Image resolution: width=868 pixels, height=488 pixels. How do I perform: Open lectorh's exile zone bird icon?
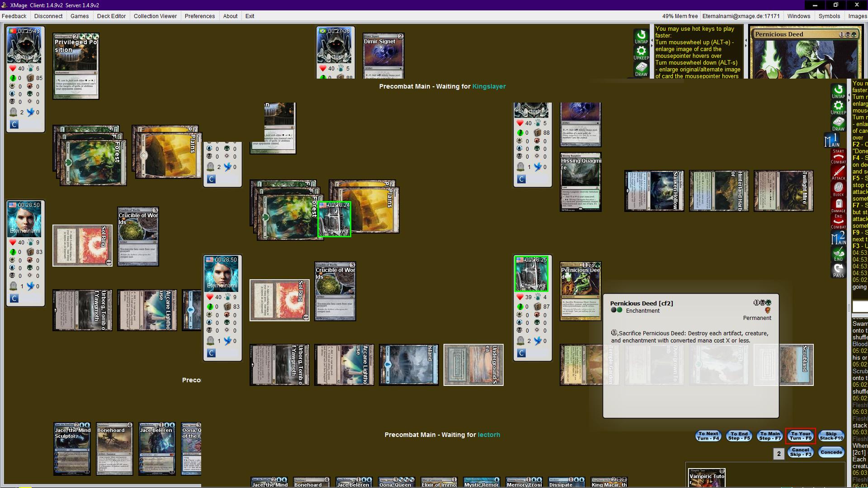click(538, 167)
